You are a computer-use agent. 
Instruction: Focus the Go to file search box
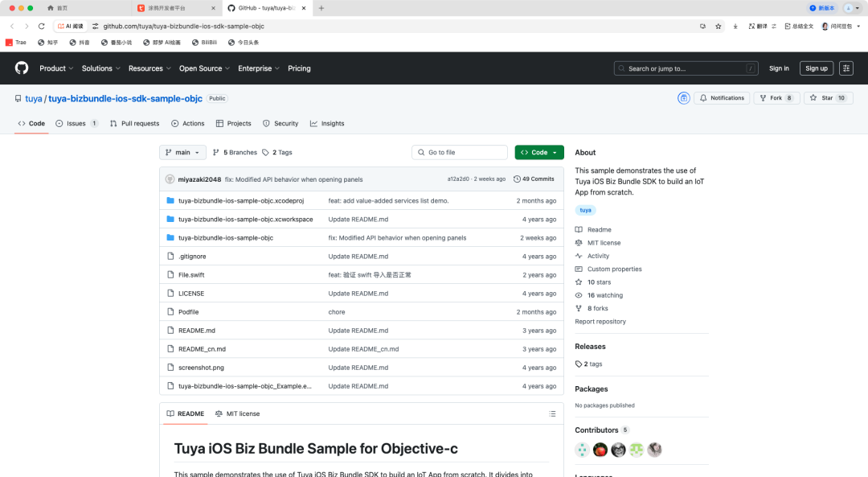point(460,152)
